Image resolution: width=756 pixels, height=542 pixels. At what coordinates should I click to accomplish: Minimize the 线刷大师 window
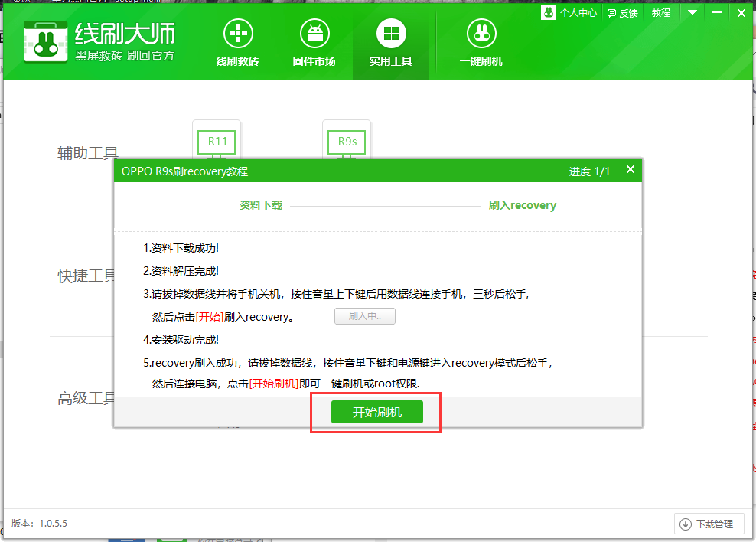(x=717, y=12)
